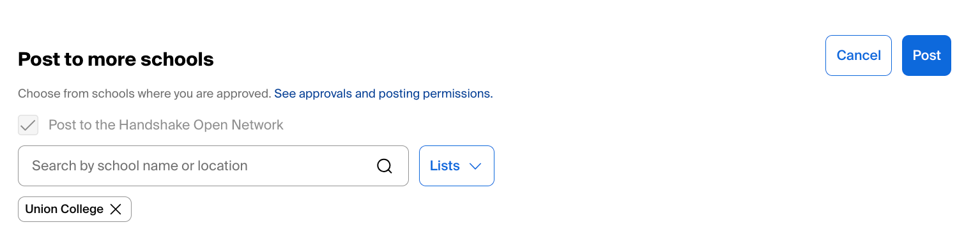Click the chevron arrow beside Lists
Image resolution: width=980 pixels, height=236 pixels.
tap(475, 166)
